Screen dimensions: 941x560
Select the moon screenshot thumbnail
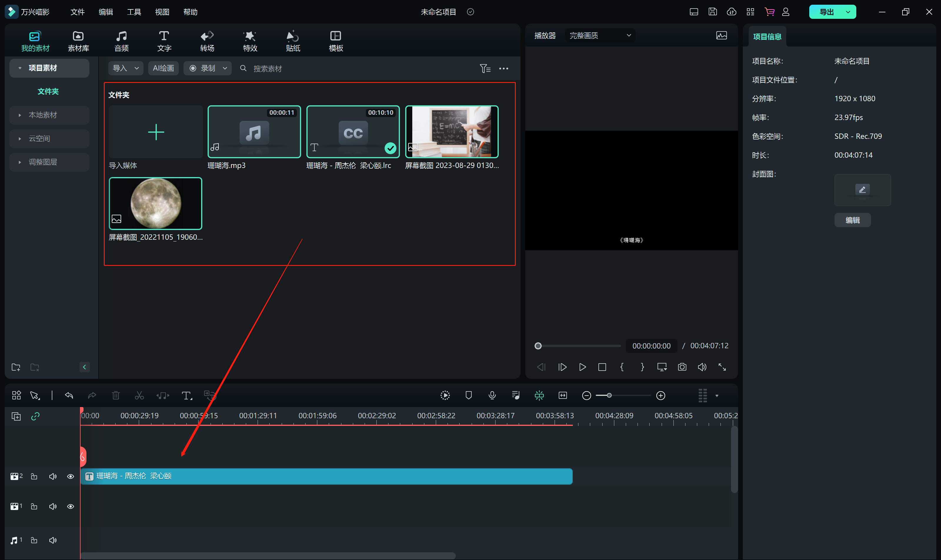pyautogui.click(x=156, y=204)
